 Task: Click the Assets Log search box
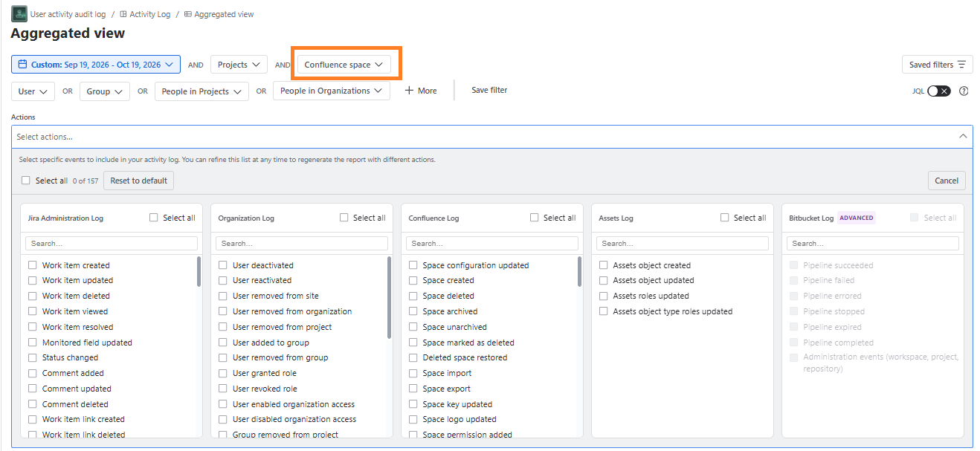click(683, 243)
